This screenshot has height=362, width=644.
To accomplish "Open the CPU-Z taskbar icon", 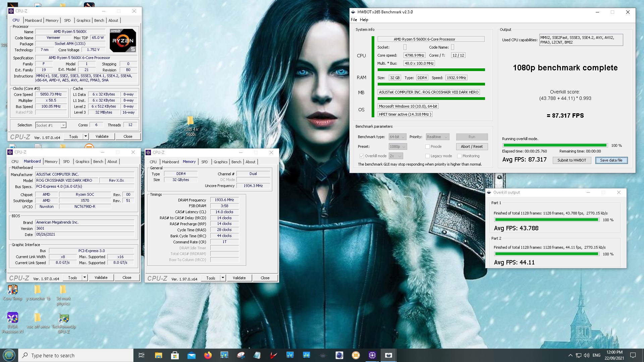I will tap(372, 355).
